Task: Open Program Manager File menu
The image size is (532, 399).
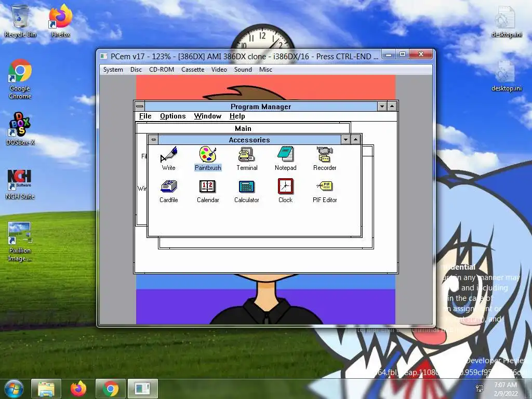Action: (145, 116)
